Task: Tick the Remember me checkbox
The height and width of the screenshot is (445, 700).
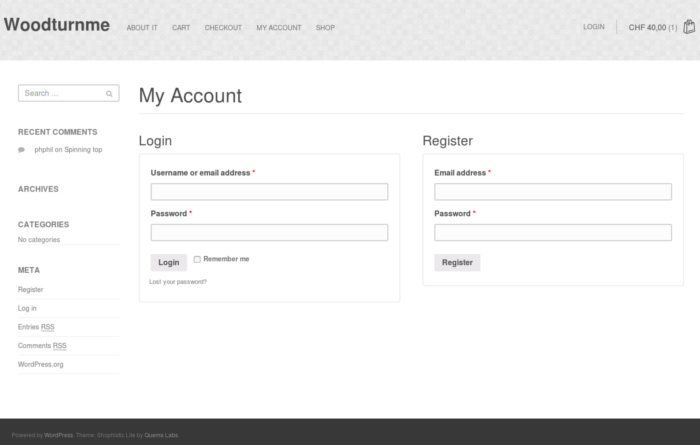Action: [x=197, y=259]
